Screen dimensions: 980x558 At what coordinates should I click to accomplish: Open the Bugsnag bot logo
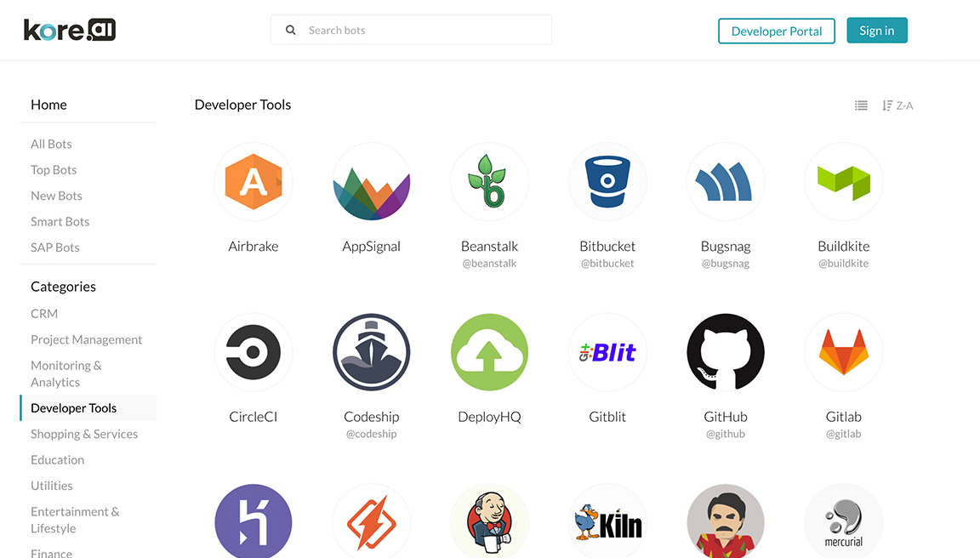[x=726, y=182]
